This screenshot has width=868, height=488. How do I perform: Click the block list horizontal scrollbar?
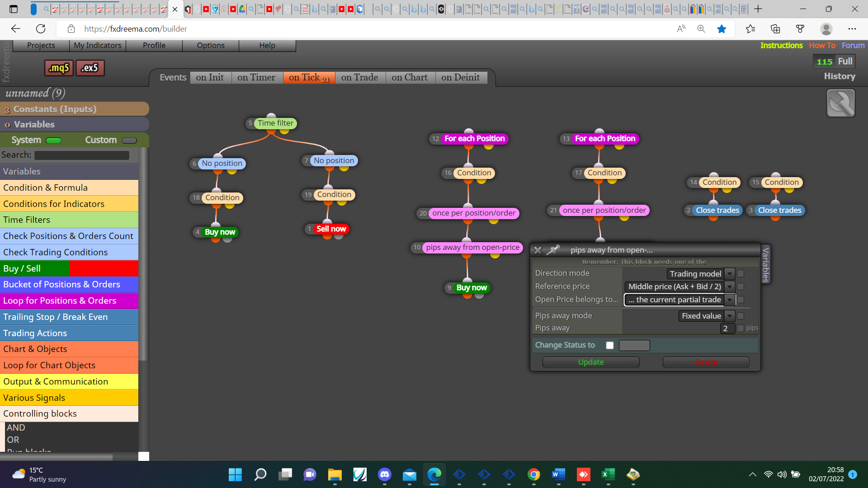click(56, 457)
